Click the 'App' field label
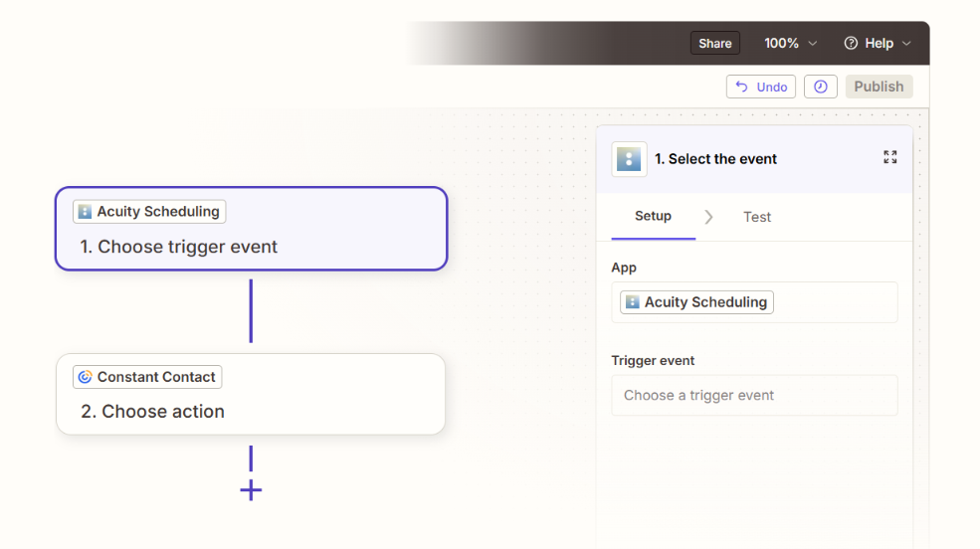 pyautogui.click(x=624, y=268)
